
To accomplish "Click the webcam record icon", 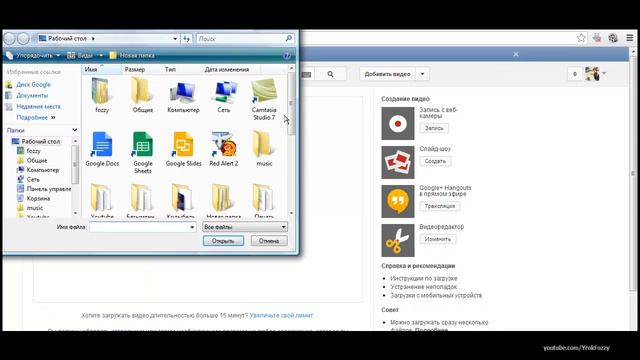I will click(398, 123).
